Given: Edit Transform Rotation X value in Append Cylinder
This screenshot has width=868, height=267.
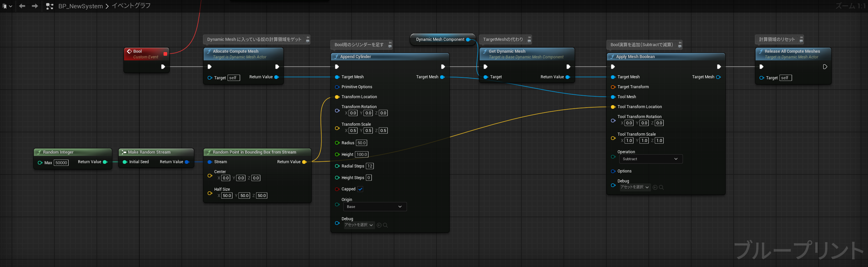Looking at the screenshot, I should click(x=353, y=113).
